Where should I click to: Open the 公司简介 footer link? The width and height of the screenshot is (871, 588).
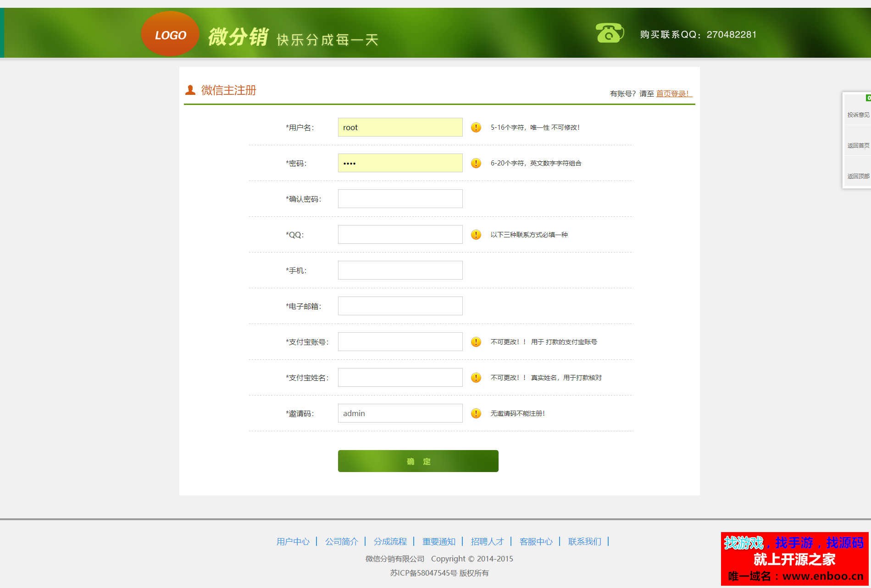pos(342,542)
